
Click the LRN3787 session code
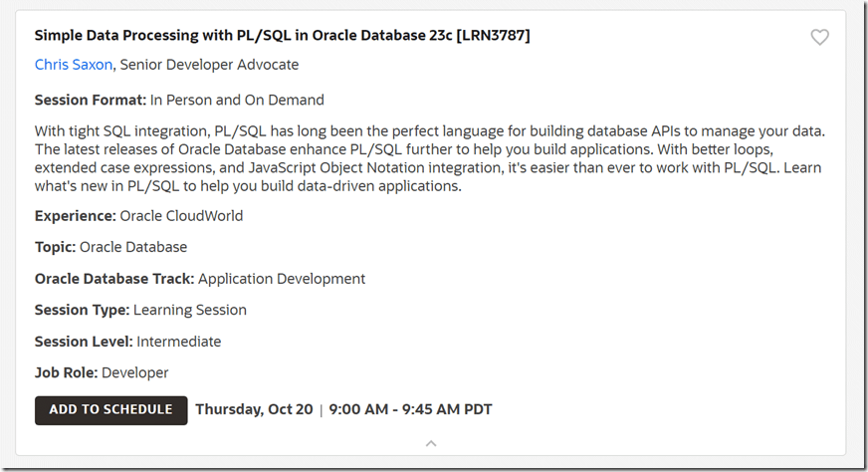pos(494,35)
